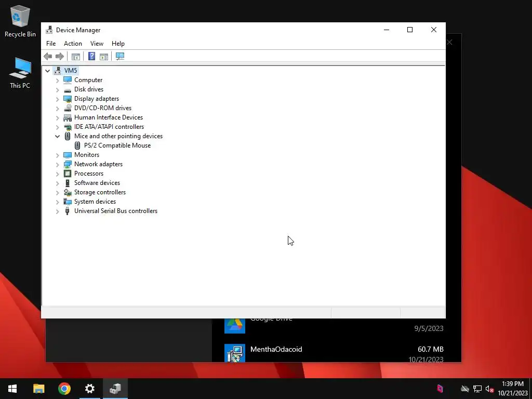This screenshot has width=532, height=399.
Task: Click the Back arrow toolbar icon
Action: [x=48, y=56]
